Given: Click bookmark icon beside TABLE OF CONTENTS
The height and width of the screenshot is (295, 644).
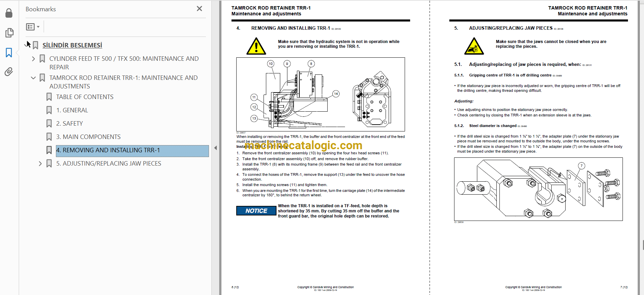Looking at the screenshot, I should (49, 97).
